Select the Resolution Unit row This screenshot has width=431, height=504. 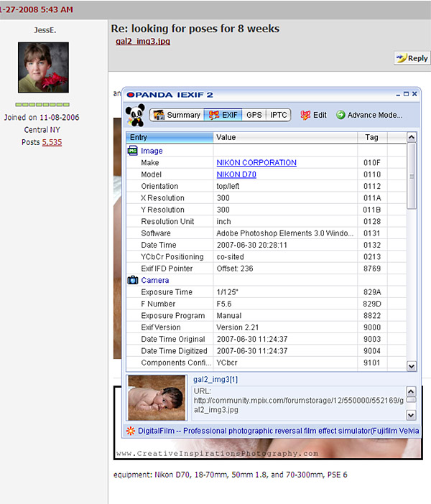(266, 221)
